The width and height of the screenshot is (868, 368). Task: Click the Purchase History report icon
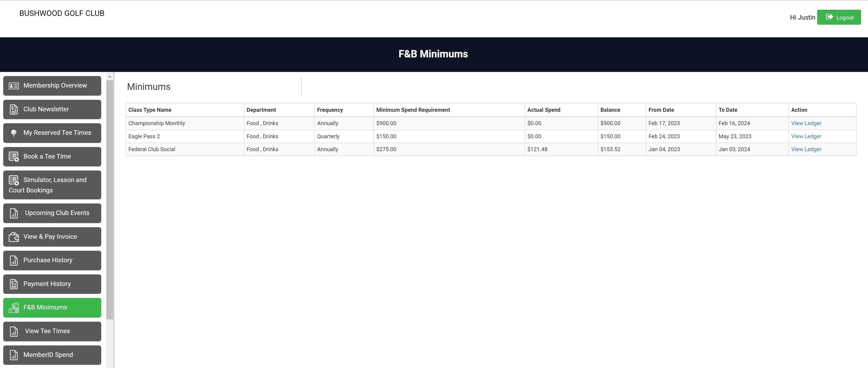click(14, 261)
